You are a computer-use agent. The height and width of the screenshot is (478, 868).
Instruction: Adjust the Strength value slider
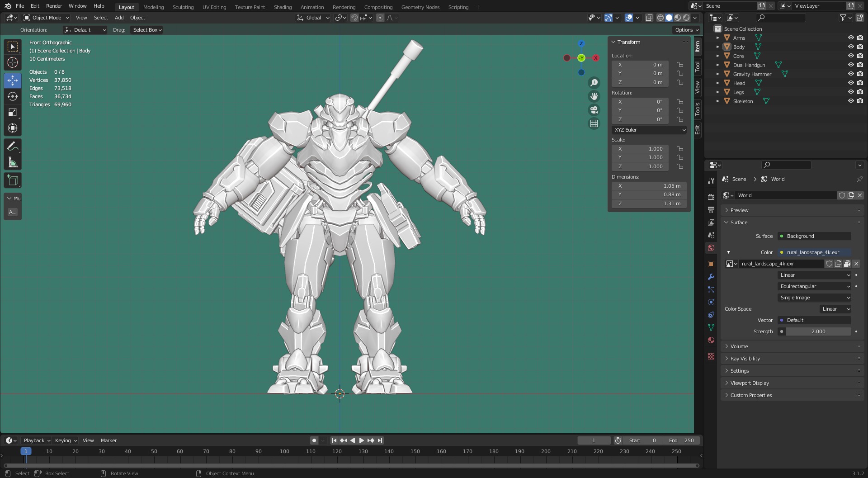818,331
